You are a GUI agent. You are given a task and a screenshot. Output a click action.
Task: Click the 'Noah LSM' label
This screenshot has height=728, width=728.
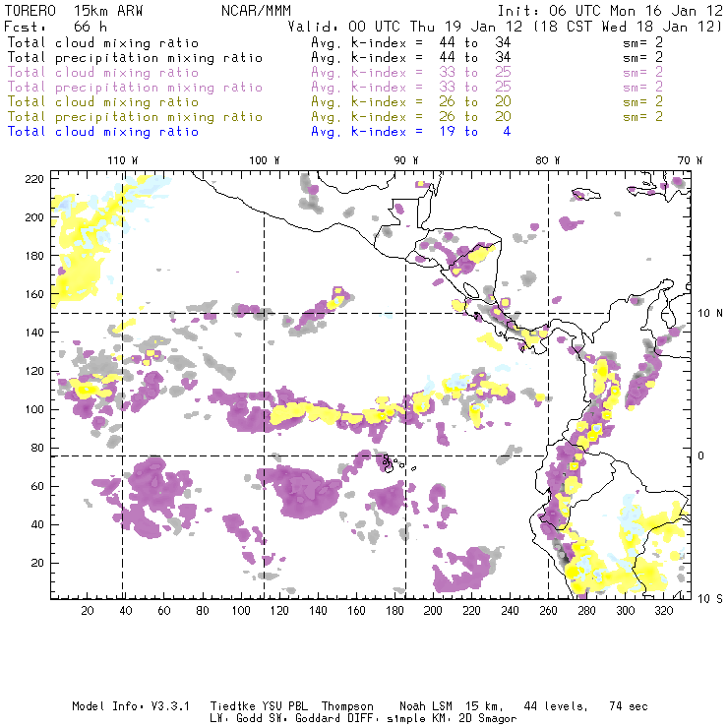point(426,706)
